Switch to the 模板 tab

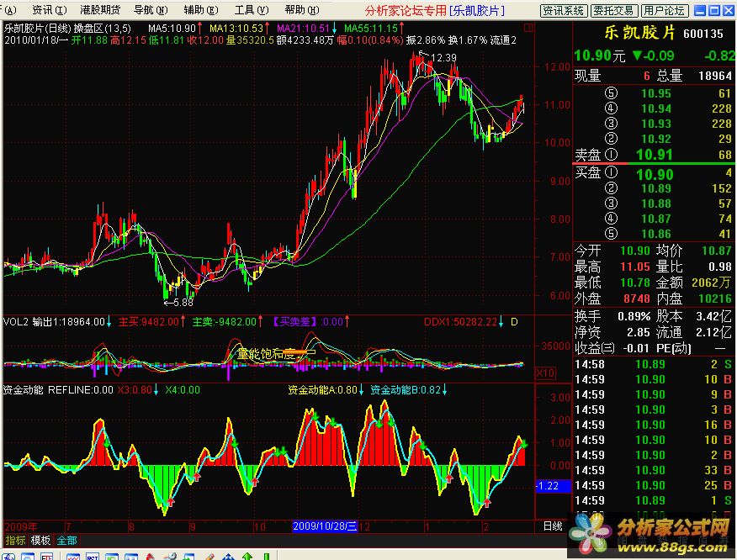pos(41,541)
